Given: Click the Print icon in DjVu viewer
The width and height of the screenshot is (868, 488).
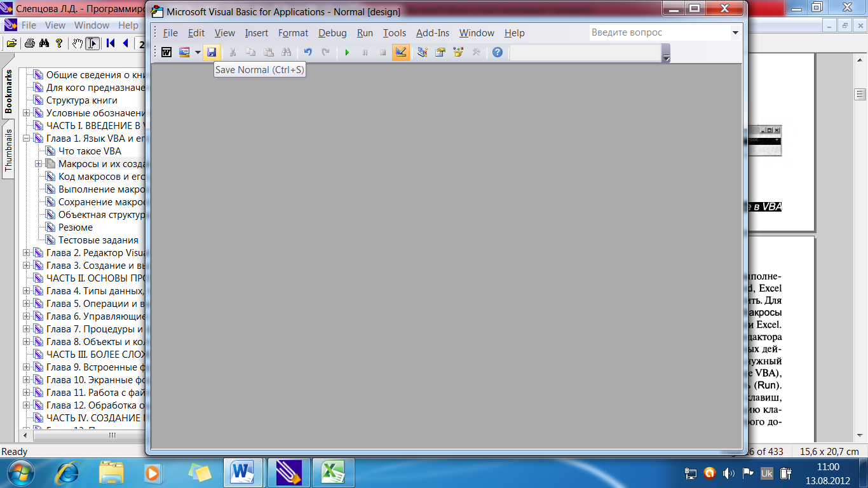Looking at the screenshot, I should 29,43.
